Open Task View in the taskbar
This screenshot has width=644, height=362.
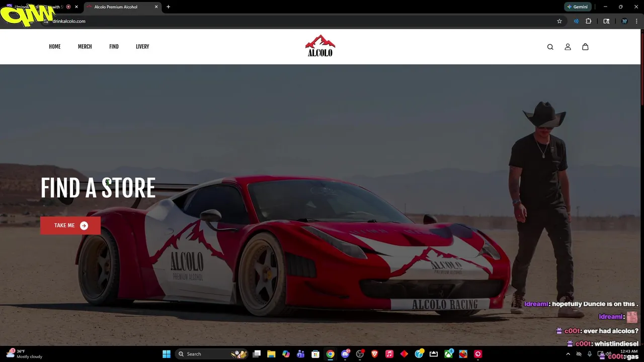point(257,354)
